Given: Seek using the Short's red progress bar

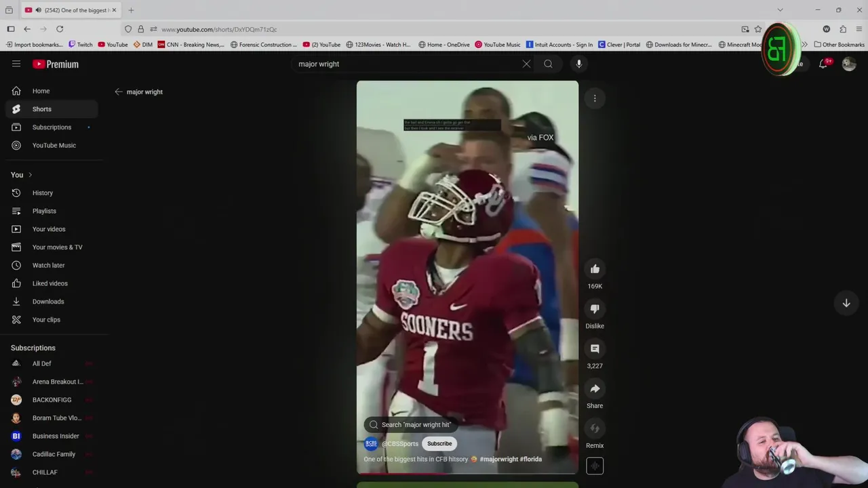Looking at the screenshot, I should tap(467, 473).
